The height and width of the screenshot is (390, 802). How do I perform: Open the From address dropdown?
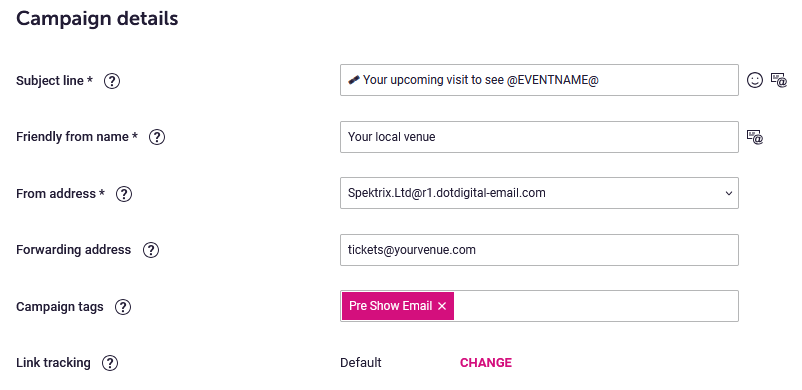pos(539,193)
